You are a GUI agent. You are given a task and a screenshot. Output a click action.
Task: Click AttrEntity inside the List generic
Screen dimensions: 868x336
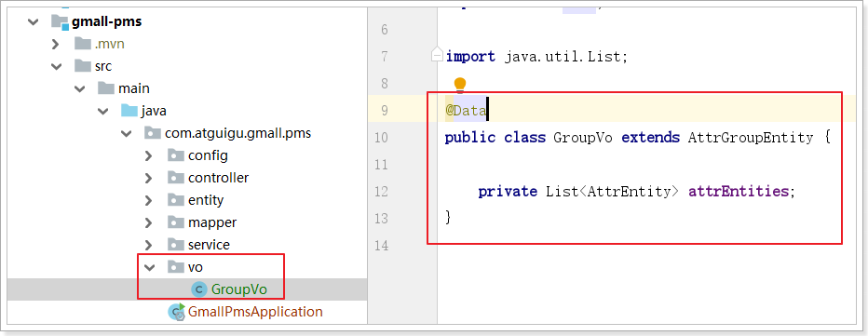[629, 192]
